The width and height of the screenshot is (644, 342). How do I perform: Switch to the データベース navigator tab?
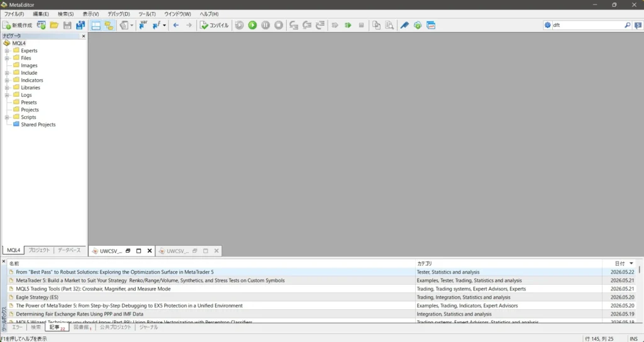[x=69, y=250]
